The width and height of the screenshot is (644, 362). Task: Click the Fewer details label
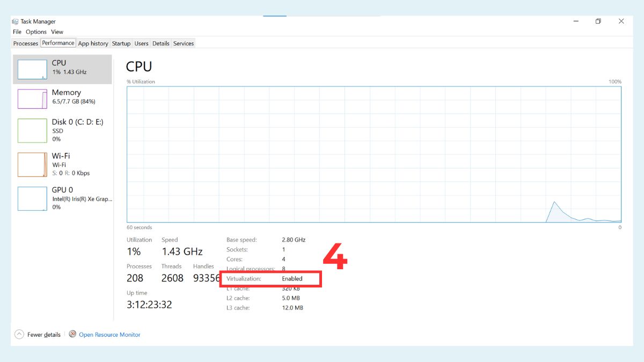[44, 335]
